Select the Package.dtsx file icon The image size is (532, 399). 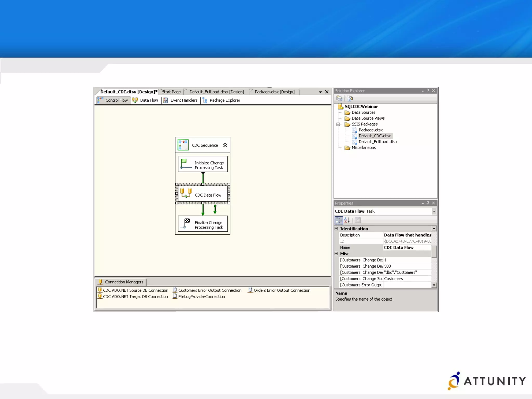(354, 130)
